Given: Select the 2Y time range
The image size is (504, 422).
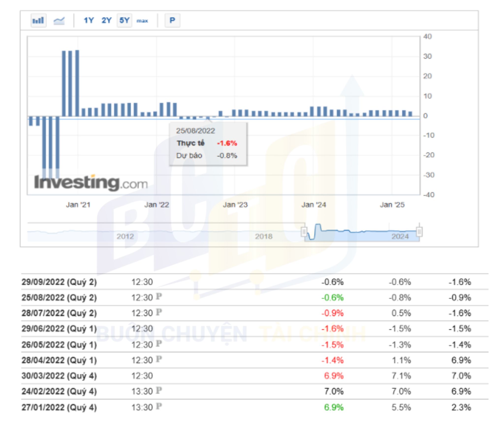Looking at the screenshot, I should [107, 20].
